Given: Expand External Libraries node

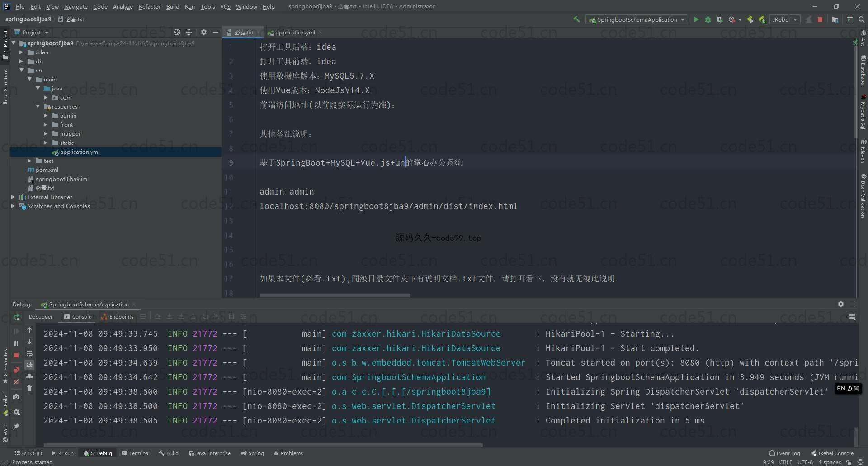Looking at the screenshot, I should tap(13, 197).
